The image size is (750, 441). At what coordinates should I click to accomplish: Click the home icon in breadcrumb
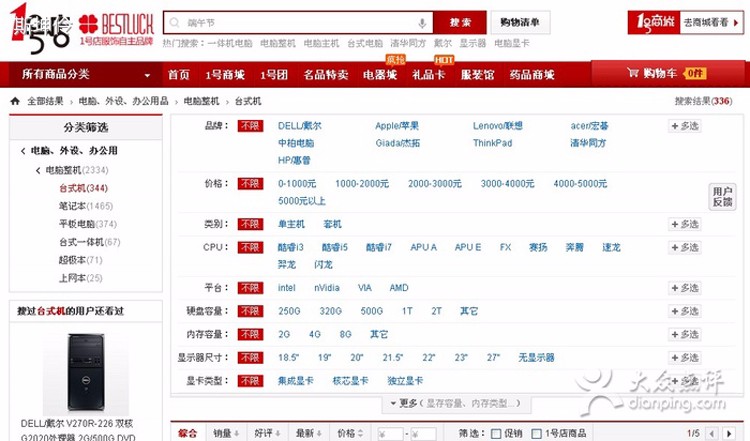point(15,101)
